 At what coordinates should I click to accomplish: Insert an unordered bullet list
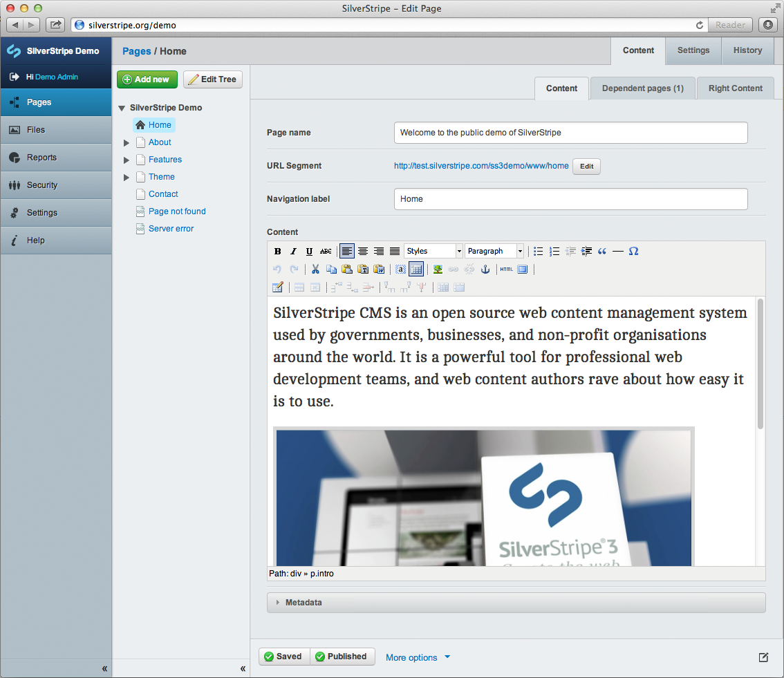tap(539, 251)
